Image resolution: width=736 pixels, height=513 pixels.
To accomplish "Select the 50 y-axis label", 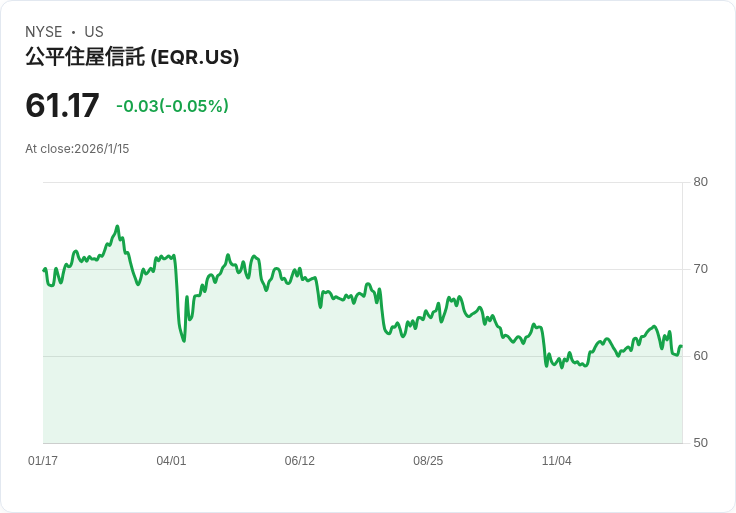I will click(701, 443).
